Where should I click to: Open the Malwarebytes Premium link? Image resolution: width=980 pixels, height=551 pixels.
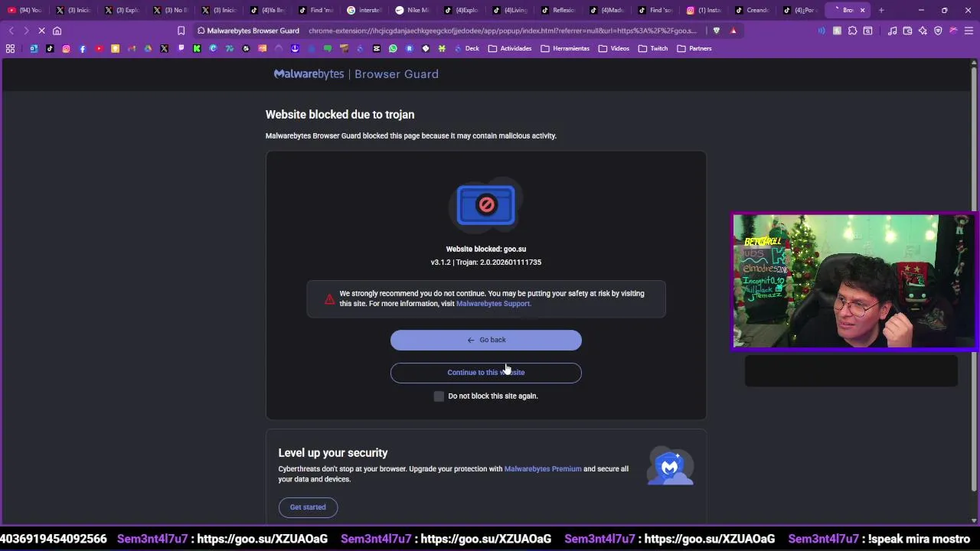(543, 469)
